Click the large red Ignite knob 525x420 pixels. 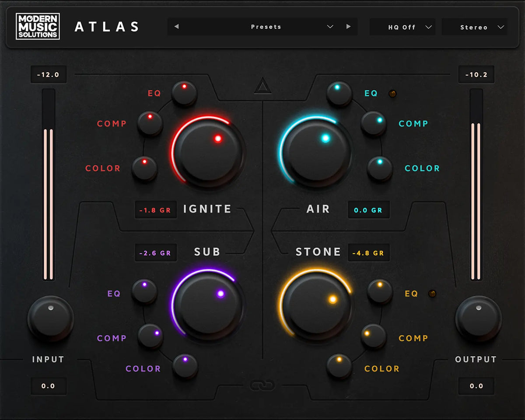point(208,152)
